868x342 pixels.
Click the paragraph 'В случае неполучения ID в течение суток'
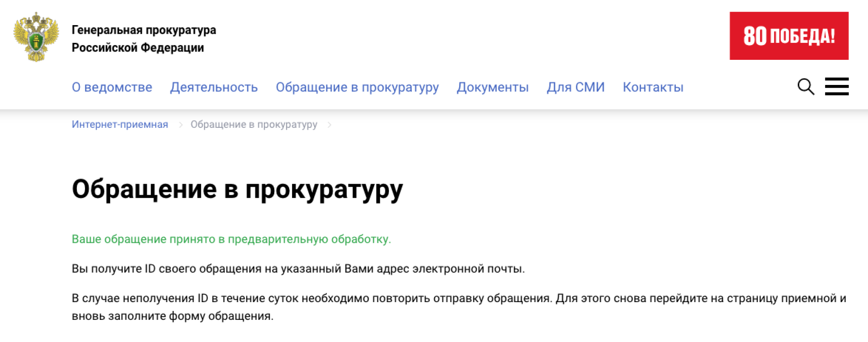(459, 307)
